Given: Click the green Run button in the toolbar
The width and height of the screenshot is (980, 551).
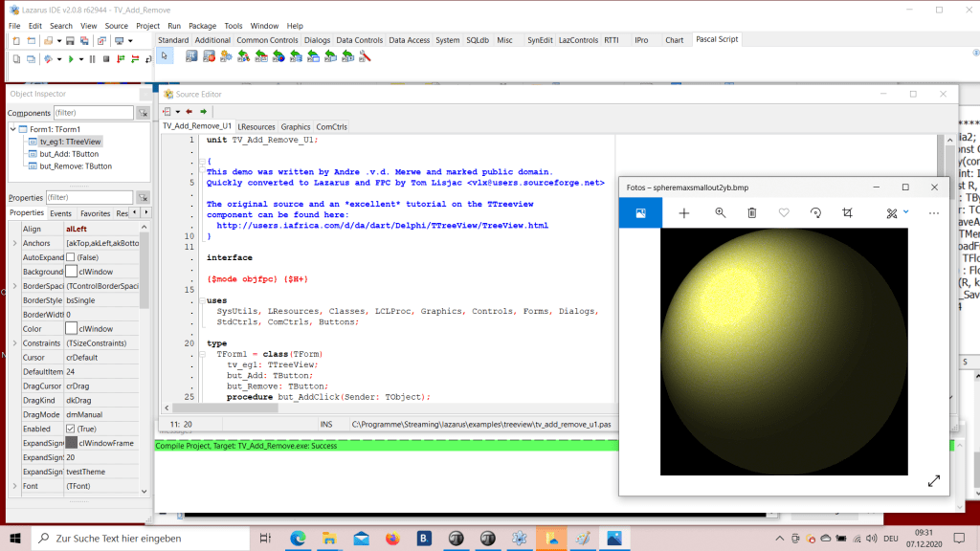Looking at the screenshot, I should click(x=70, y=59).
